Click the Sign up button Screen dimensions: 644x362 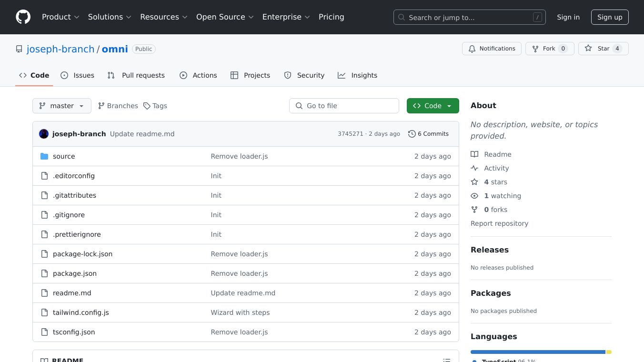click(610, 17)
